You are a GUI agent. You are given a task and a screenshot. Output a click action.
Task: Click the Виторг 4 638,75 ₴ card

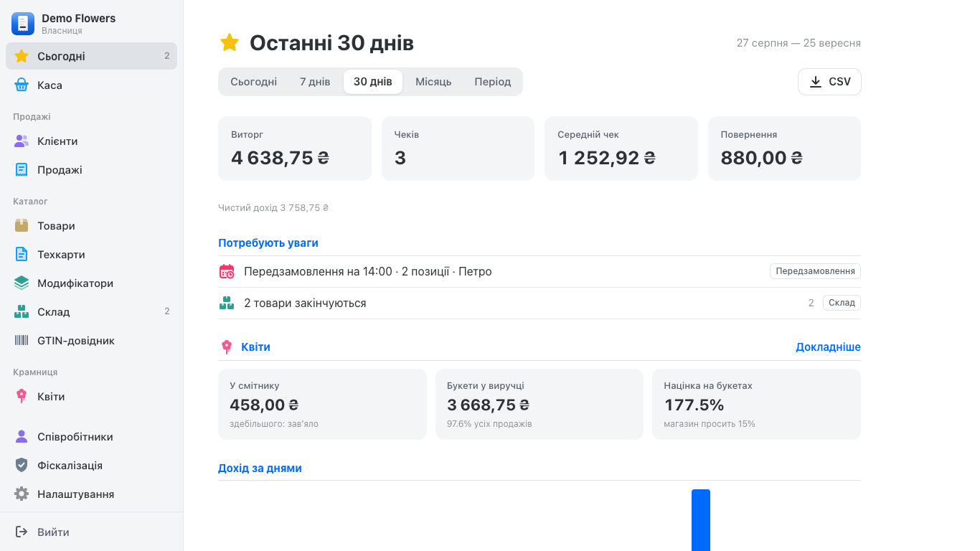[x=295, y=149]
